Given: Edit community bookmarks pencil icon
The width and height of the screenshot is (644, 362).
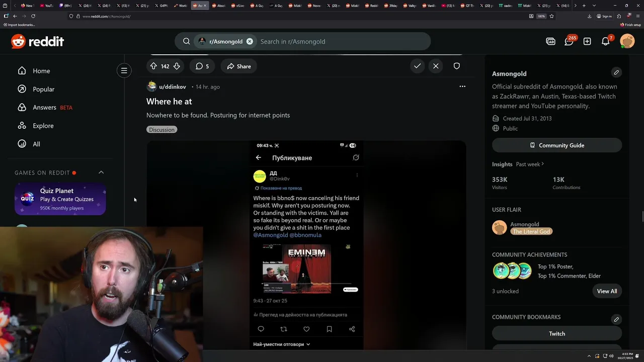Looking at the screenshot, I should point(616,319).
